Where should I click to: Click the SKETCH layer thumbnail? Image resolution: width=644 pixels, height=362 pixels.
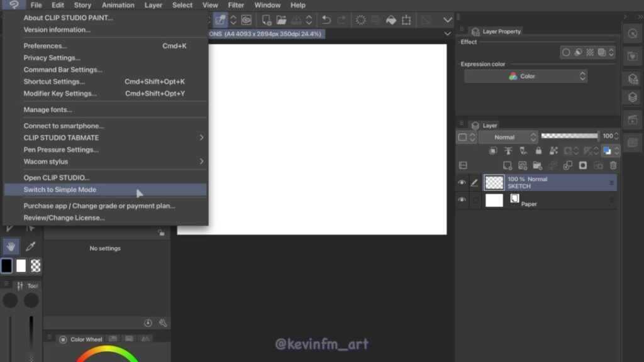[495, 183]
